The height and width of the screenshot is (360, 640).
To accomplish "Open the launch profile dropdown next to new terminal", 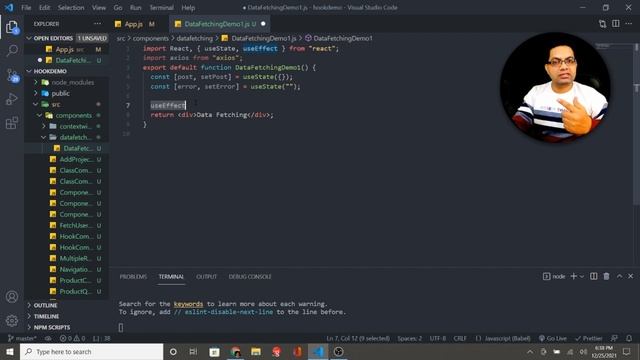I will tap(582, 276).
